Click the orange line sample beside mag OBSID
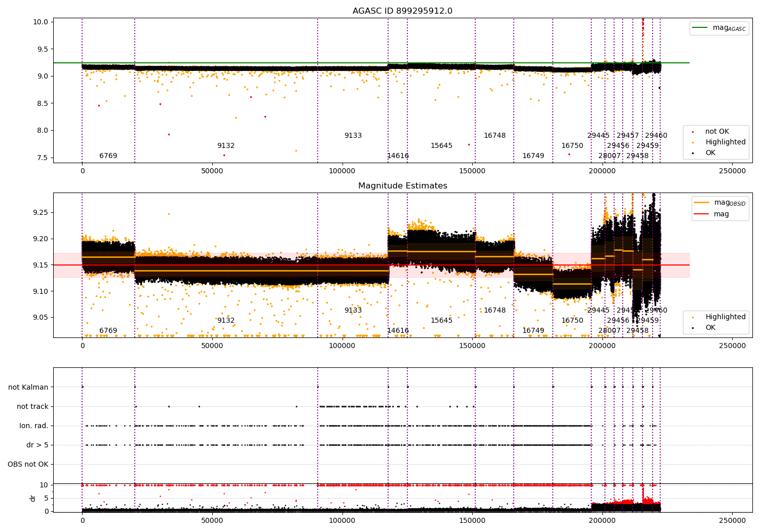 702,203
